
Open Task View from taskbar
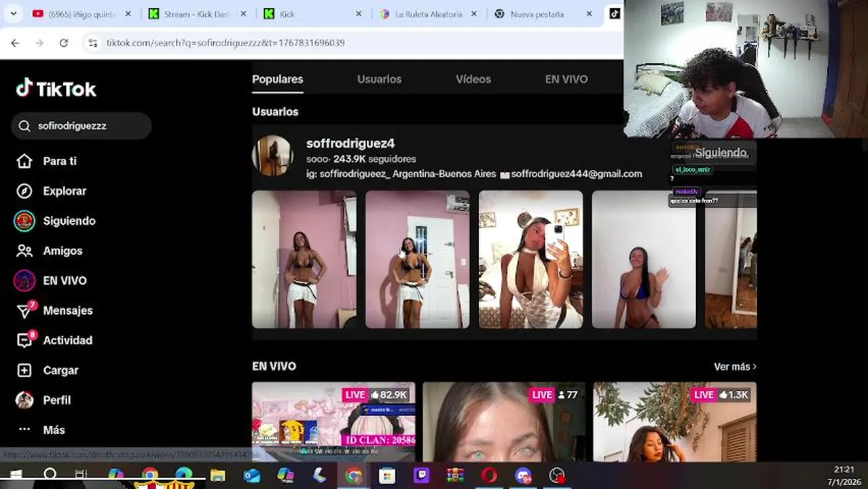tap(81, 475)
